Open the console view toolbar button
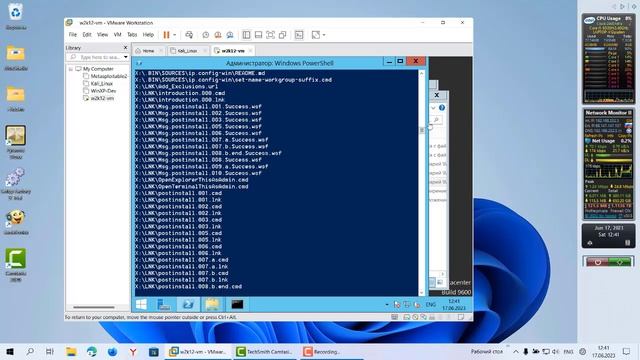This screenshot has height=360, width=640. [x=299, y=35]
